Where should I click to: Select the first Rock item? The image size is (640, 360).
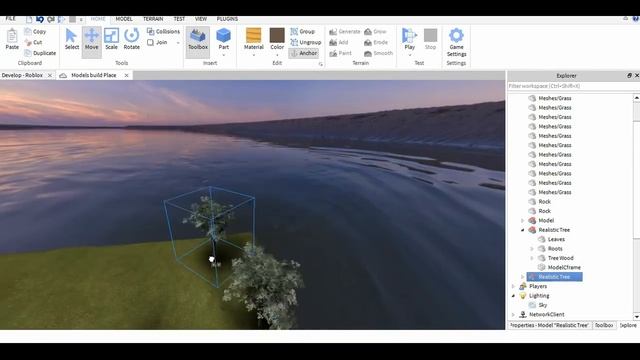point(544,202)
